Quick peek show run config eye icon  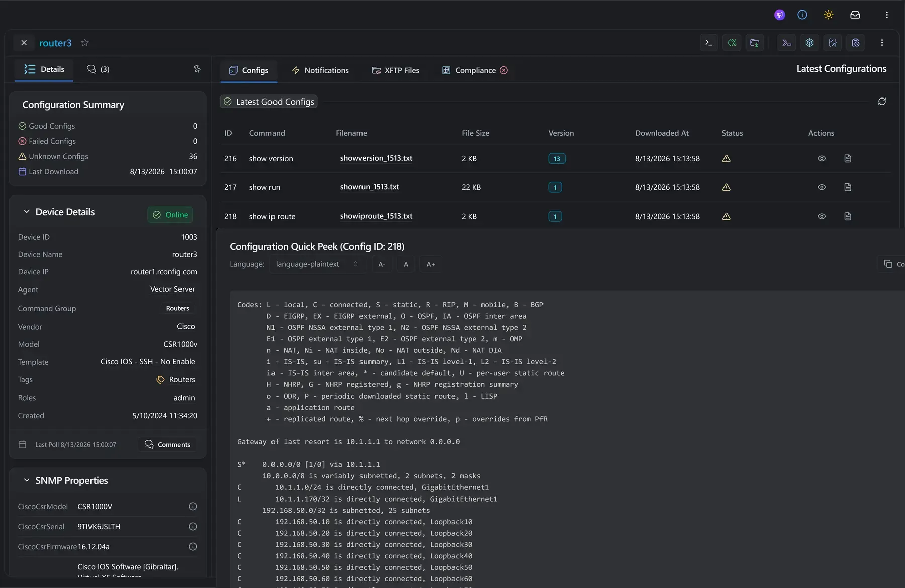click(x=822, y=187)
